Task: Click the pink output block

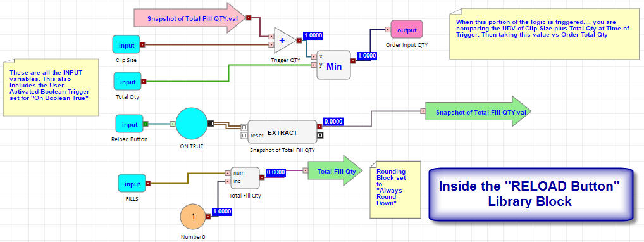Action: pos(407,29)
